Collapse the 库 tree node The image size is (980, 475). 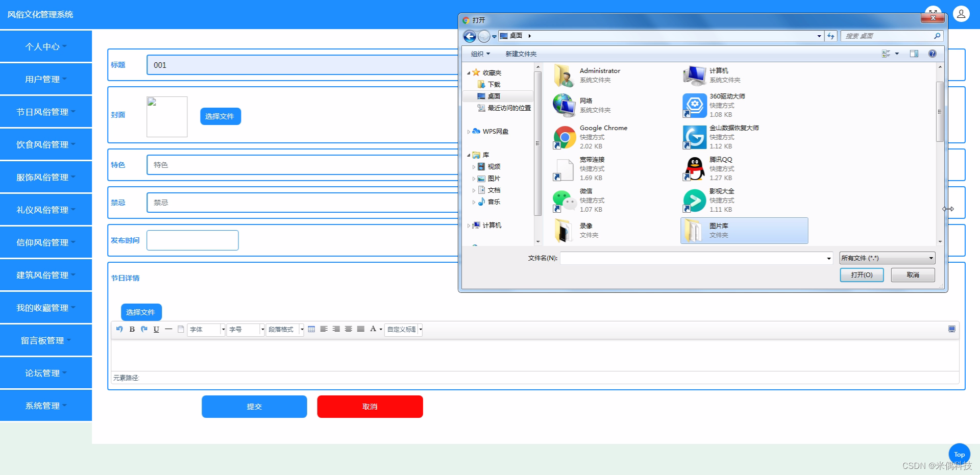click(469, 155)
